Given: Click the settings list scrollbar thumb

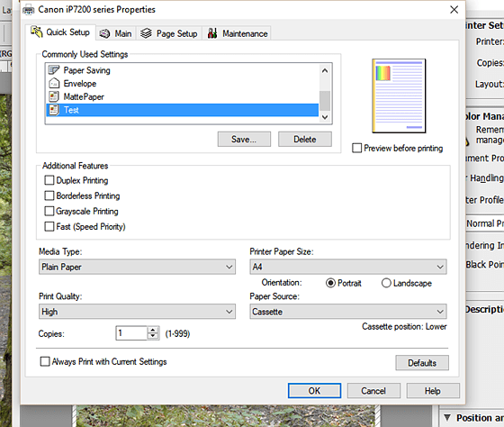Looking at the screenshot, I should 325,101.
